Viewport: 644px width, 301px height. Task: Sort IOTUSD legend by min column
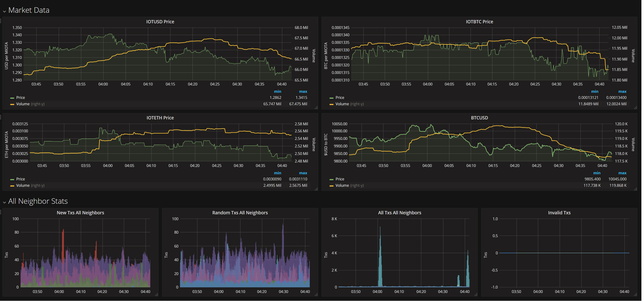(x=277, y=91)
